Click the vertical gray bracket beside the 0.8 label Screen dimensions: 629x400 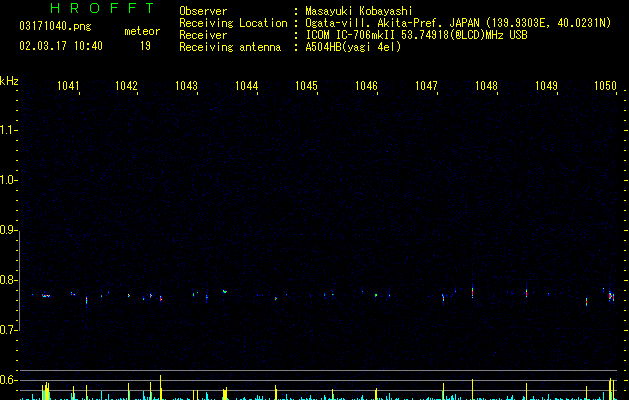point(19,281)
